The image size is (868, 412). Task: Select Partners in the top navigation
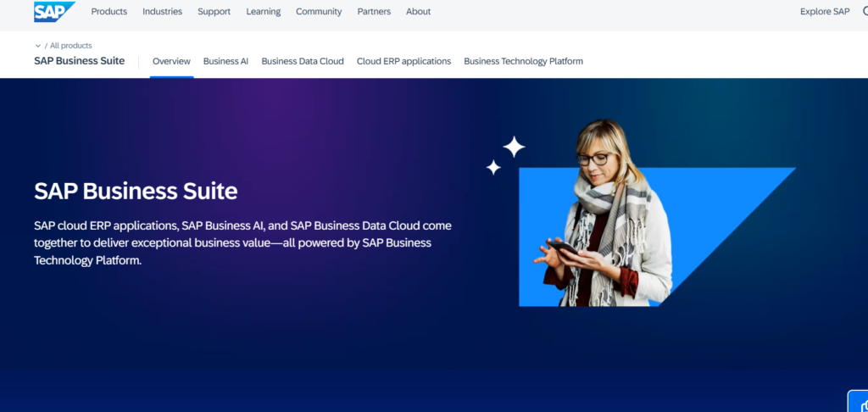click(x=374, y=12)
